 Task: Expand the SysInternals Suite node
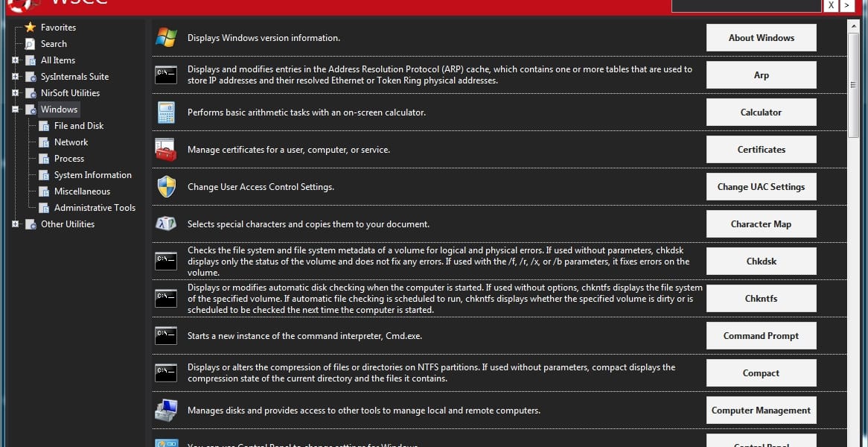[15, 77]
